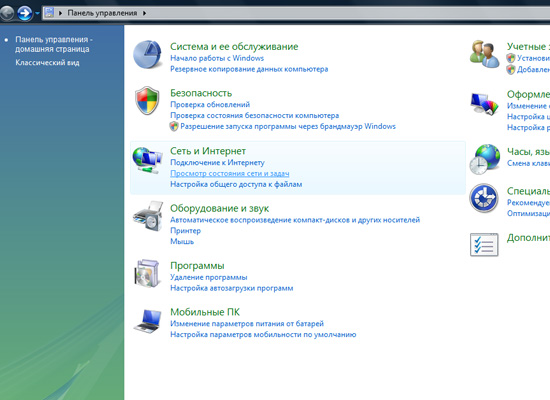This screenshot has width=550, height=400.
Task: Click shield icon next to Добавлен link
Action: (x=511, y=69)
